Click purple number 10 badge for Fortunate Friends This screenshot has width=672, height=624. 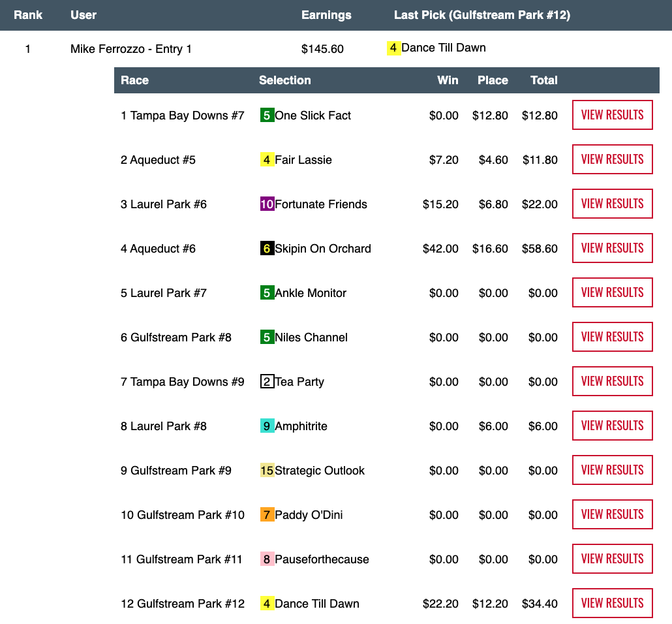pos(267,204)
